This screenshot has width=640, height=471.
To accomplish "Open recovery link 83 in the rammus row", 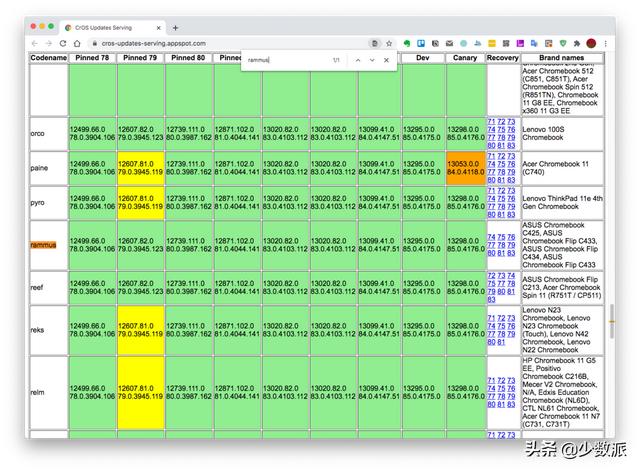I will click(x=511, y=253).
